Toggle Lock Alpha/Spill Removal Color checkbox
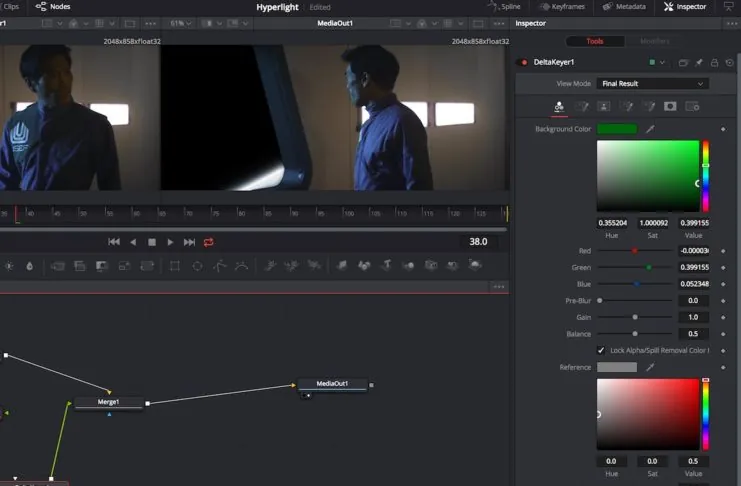The image size is (741, 486). [x=601, y=350]
